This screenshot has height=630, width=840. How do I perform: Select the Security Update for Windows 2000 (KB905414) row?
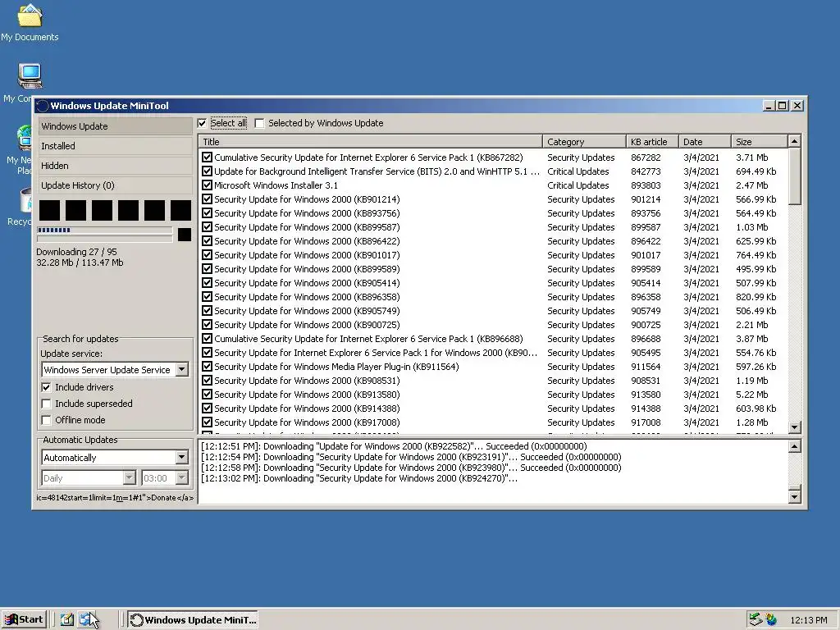coord(493,283)
